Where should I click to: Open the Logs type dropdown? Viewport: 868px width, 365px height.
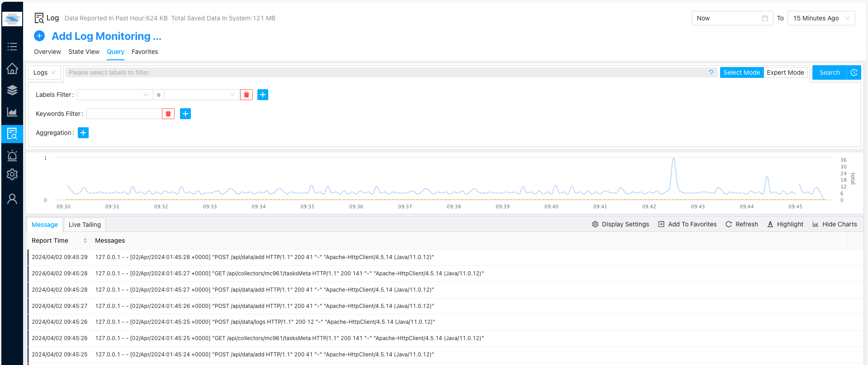pos(44,72)
